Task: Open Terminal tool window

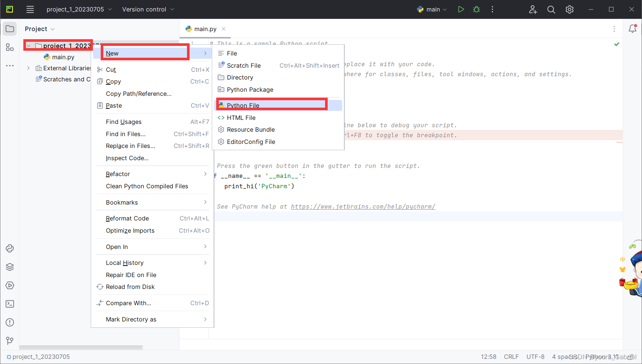Action: pyautogui.click(x=10, y=304)
